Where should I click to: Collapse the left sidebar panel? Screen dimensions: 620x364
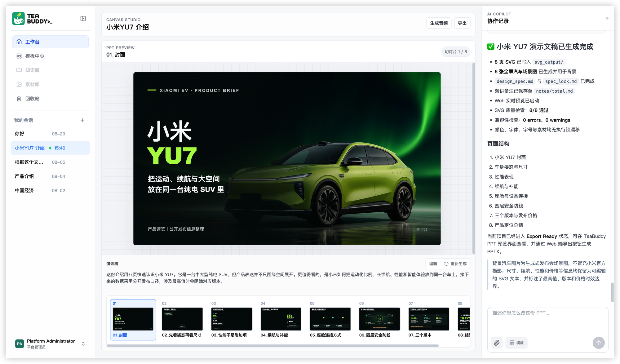(83, 19)
